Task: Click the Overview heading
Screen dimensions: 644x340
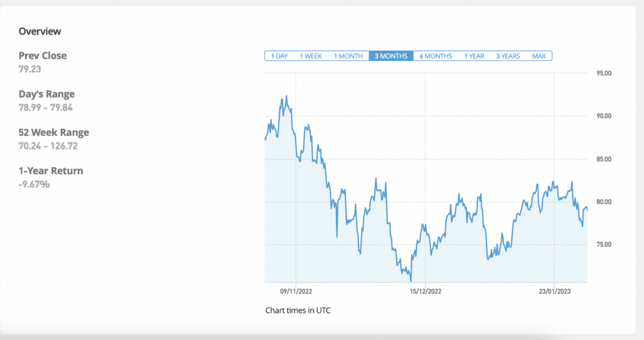Action: tap(40, 31)
